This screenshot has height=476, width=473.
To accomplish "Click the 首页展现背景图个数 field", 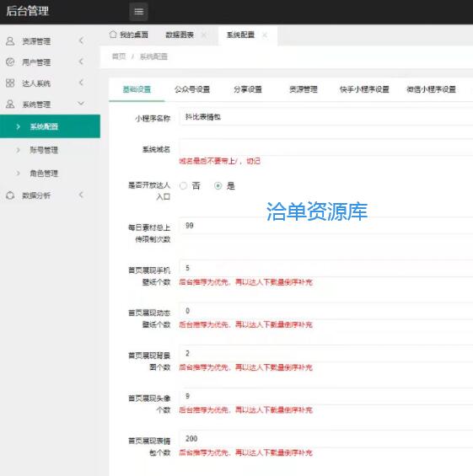I will 326,354.
